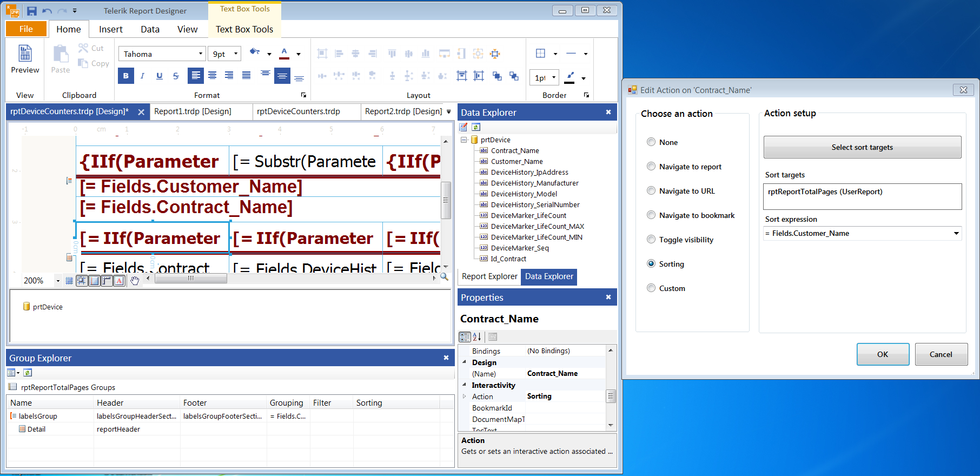The width and height of the screenshot is (980, 476).
Task: Open the 200% zoom level dropdown
Action: (x=58, y=281)
